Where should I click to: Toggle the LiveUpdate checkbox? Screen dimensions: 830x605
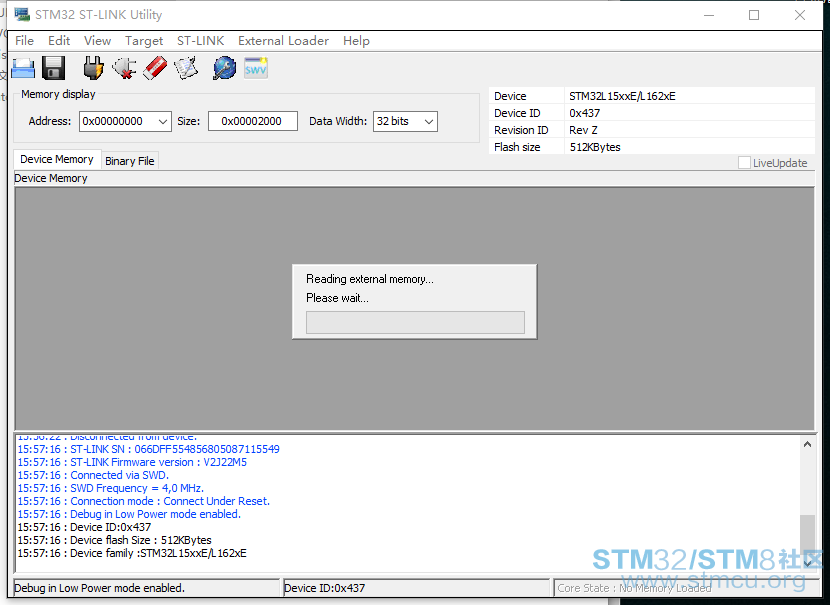point(744,162)
